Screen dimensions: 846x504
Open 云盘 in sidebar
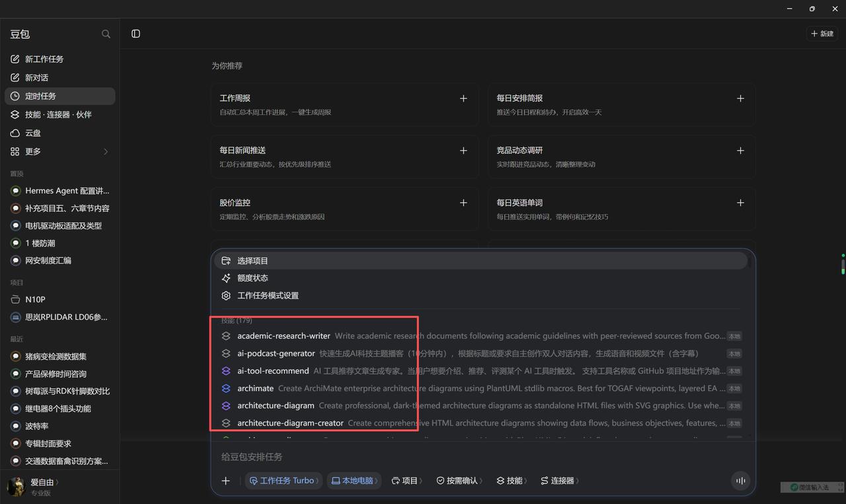click(x=60, y=133)
